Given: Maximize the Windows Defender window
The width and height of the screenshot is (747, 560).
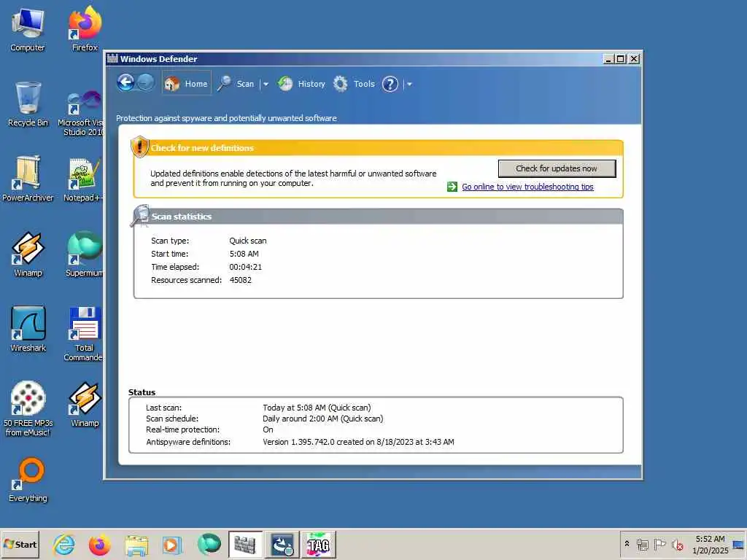Looking at the screenshot, I should (x=620, y=59).
